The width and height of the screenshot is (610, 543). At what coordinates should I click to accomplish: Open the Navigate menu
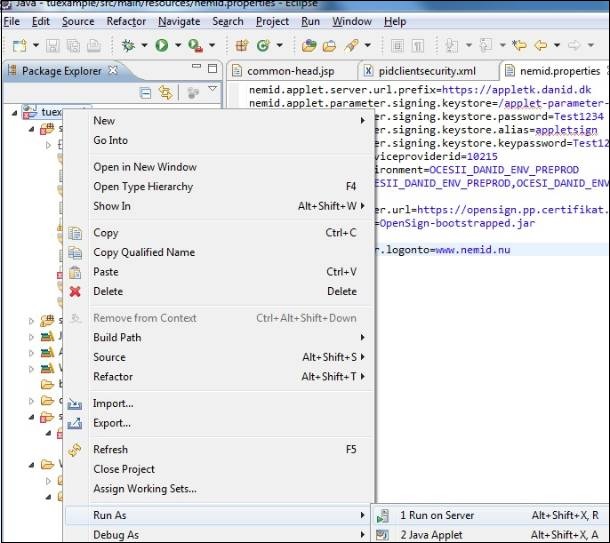179,21
